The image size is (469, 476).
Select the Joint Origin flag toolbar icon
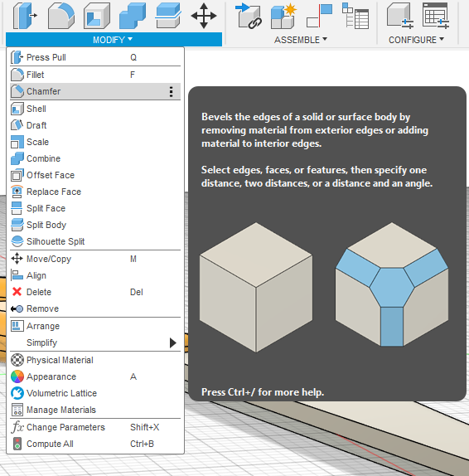tap(320, 16)
